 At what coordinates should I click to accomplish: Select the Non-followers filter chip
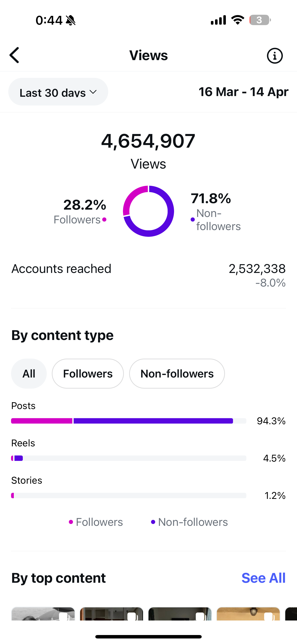[x=177, y=374]
